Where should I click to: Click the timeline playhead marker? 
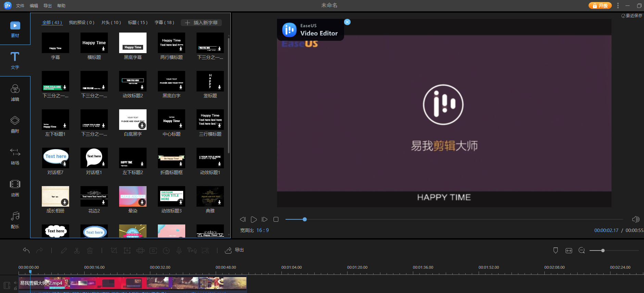pyautogui.click(x=30, y=272)
